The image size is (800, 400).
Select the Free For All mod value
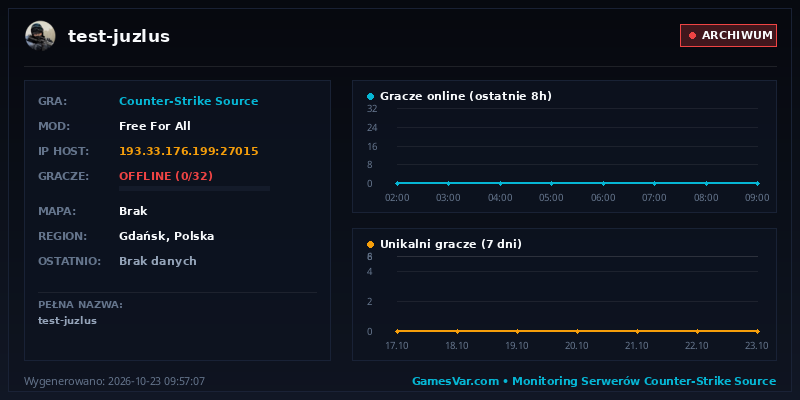[155, 126]
